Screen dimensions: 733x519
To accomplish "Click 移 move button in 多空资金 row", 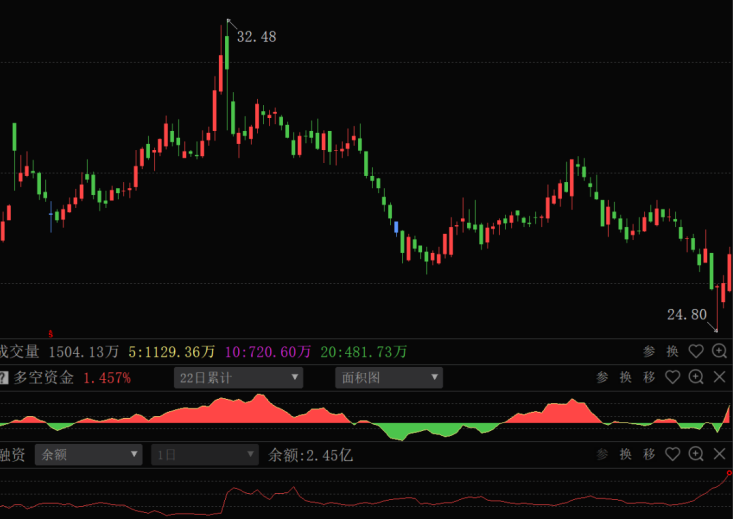I will (649, 377).
